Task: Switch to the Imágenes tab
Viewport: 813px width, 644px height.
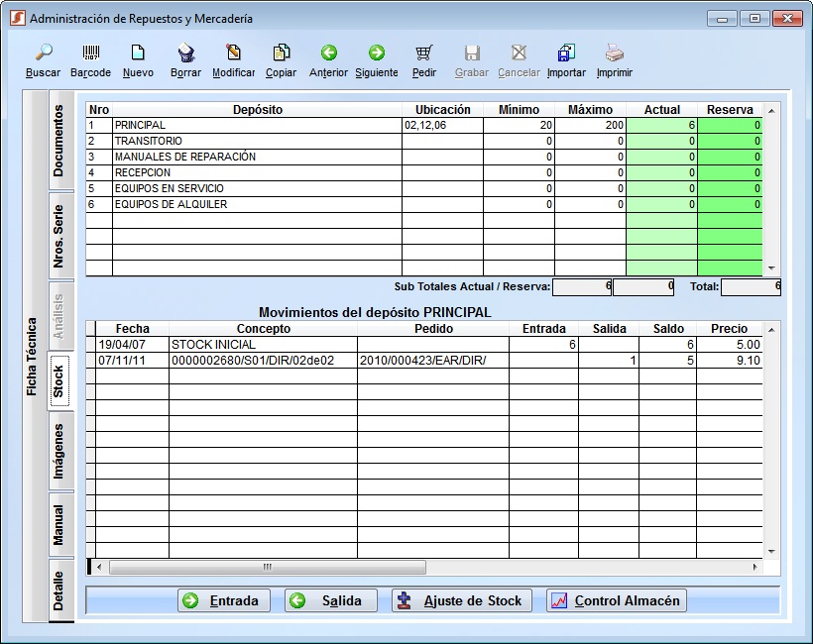Action: (59, 452)
